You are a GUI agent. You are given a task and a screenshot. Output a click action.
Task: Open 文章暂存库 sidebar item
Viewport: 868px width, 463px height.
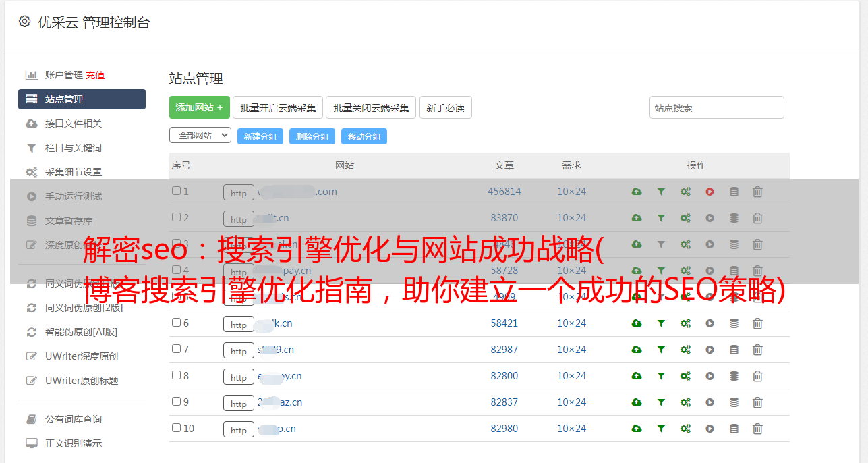pyautogui.click(x=69, y=221)
